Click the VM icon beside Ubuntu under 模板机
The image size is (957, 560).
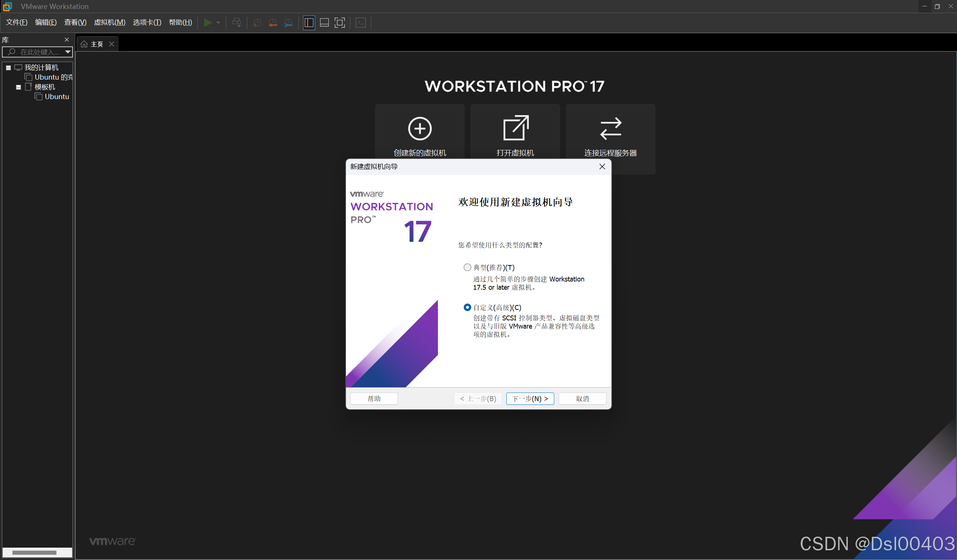[x=39, y=96]
